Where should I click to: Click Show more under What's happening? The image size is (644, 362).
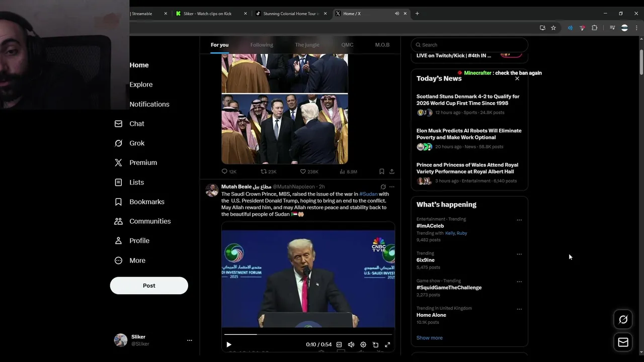[430, 338]
